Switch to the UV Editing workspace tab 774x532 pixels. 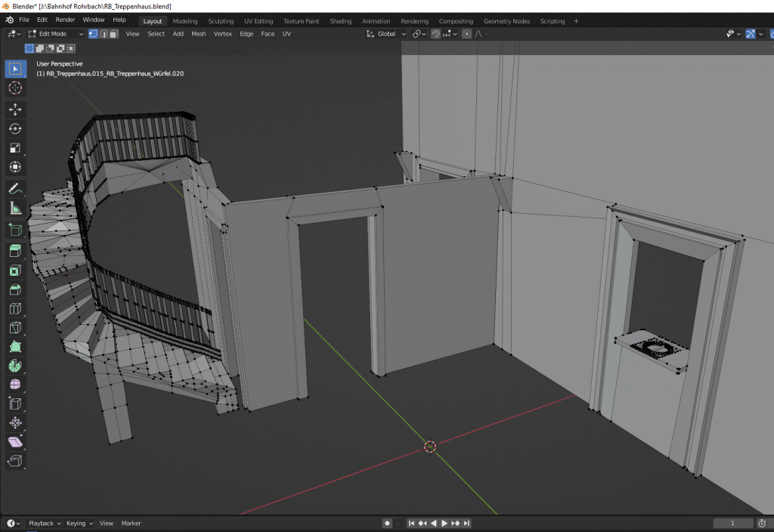(259, 21)
